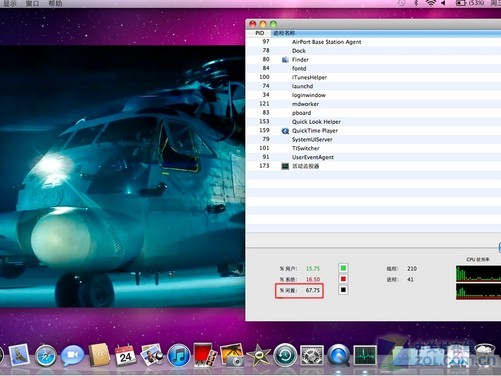Image resolution: width=501 pixels, height=376 pixels.
Task: Click thread count value 210
Action: pos(412,268)
